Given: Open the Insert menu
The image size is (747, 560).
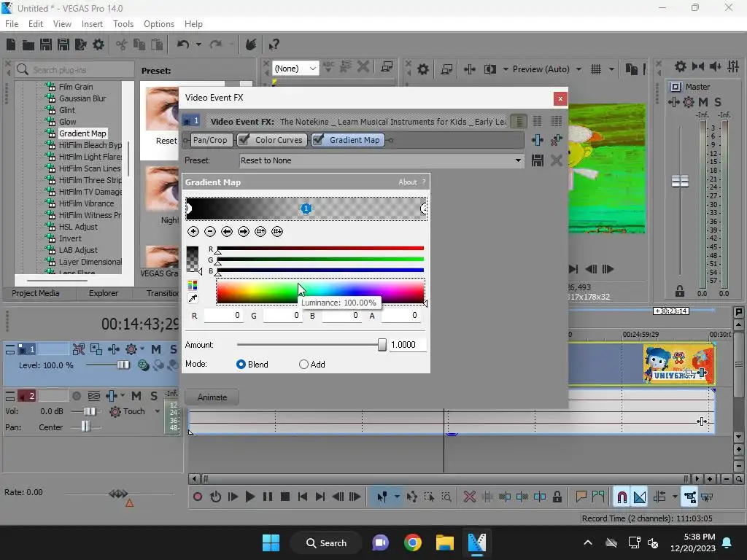Looking at the screenshot, I should [x=92, y=24].
